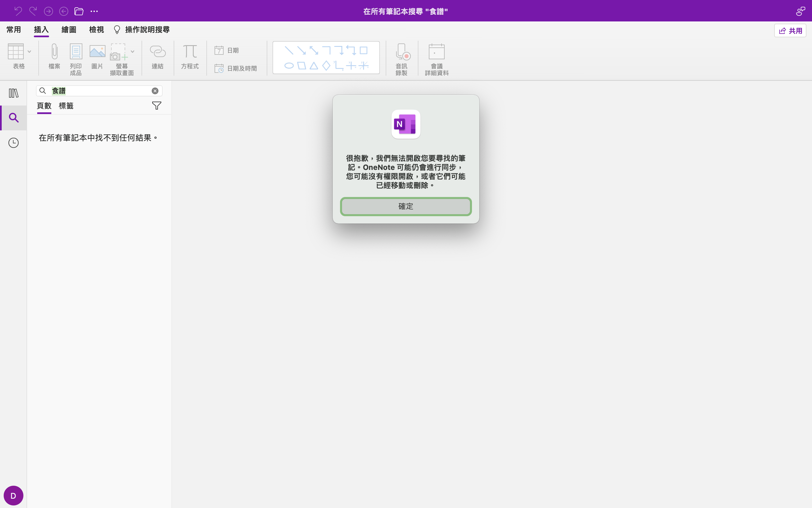This screenshot has height=508, width=812.
Task: Navigate forward with the right-arrow circle icon
Action: (x=48, y=11)
